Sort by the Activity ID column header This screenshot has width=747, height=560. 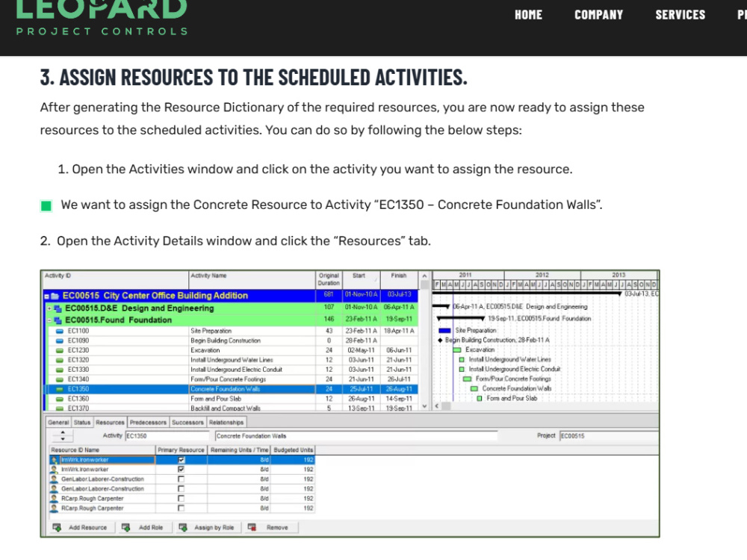coord(117,279)
